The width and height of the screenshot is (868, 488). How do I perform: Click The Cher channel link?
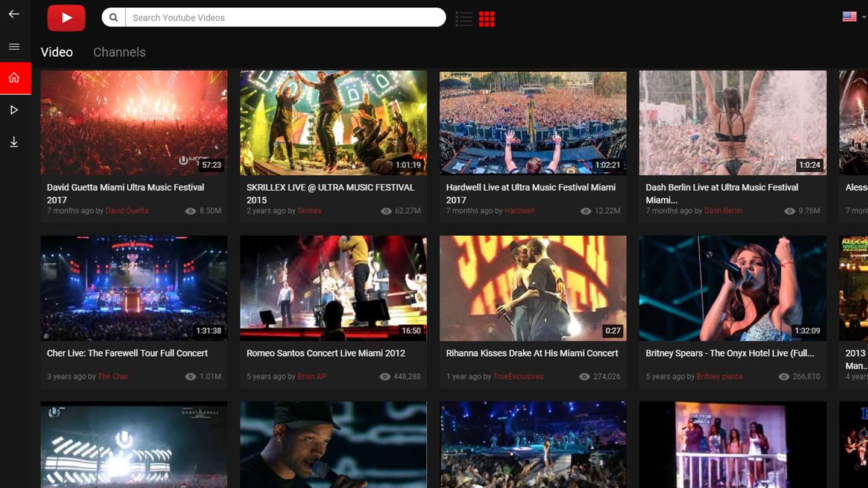pos(113,377)
